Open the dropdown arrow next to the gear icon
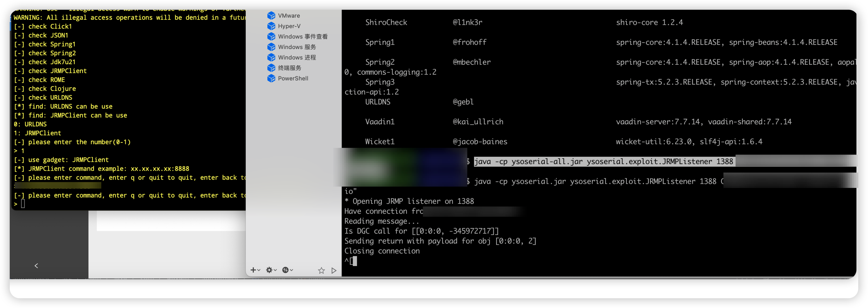868x308 pixels. coord(275,270)
